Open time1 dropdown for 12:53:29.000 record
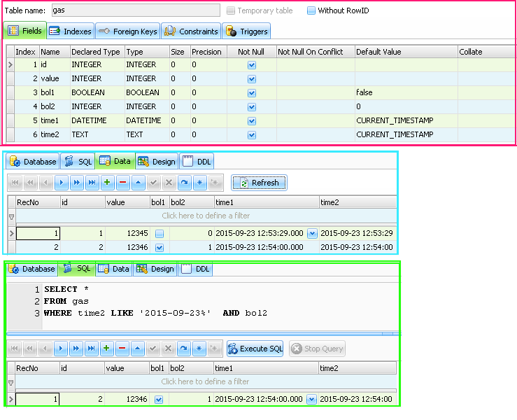Screen dimensions: 517x420 [312, 233]
